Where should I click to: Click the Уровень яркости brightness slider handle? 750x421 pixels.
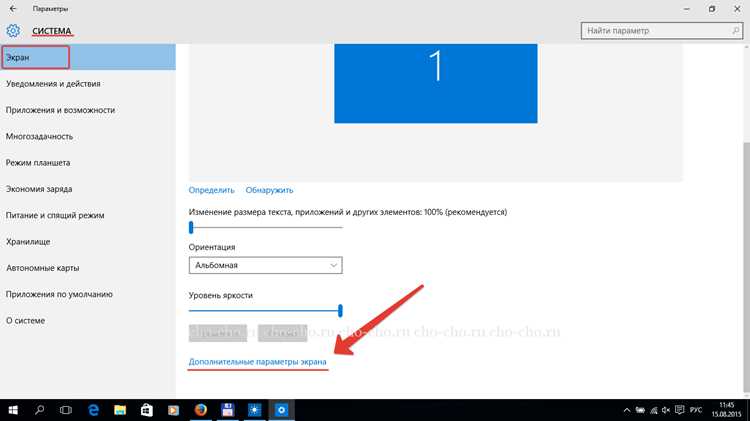[340, 310]
